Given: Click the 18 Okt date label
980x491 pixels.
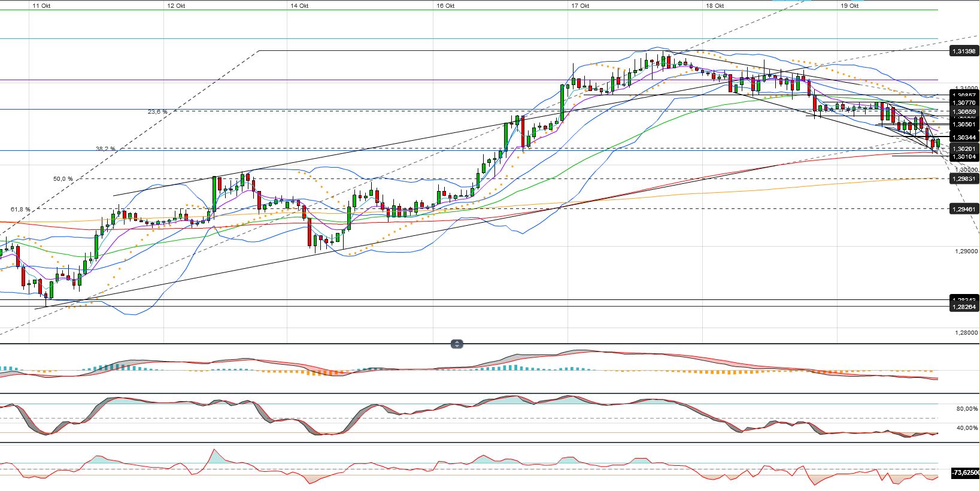Looking at the screenshot, I should point(715,5).
